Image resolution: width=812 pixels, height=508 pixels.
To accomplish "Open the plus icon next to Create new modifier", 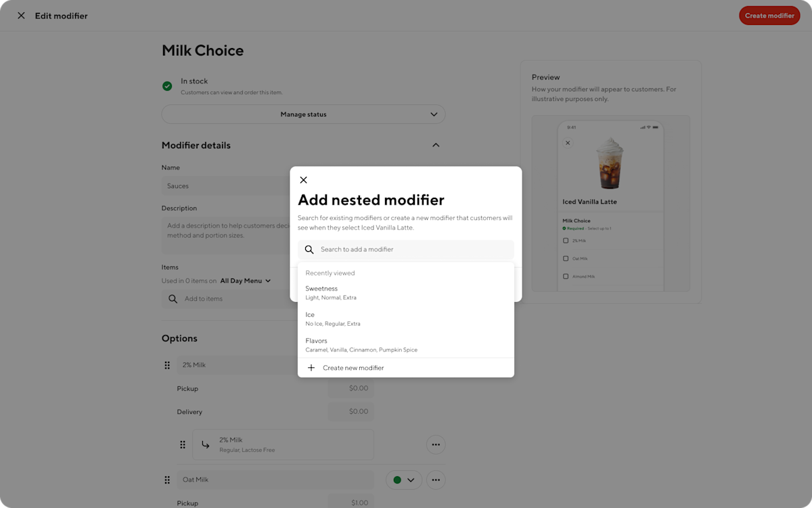I will click(311, 367).
